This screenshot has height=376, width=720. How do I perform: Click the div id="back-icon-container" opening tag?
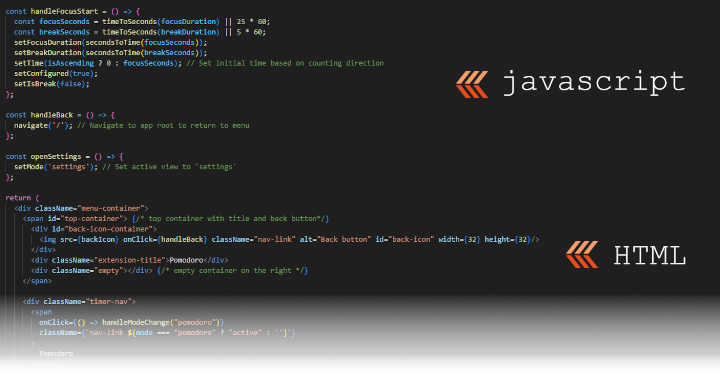pos(94,229)
